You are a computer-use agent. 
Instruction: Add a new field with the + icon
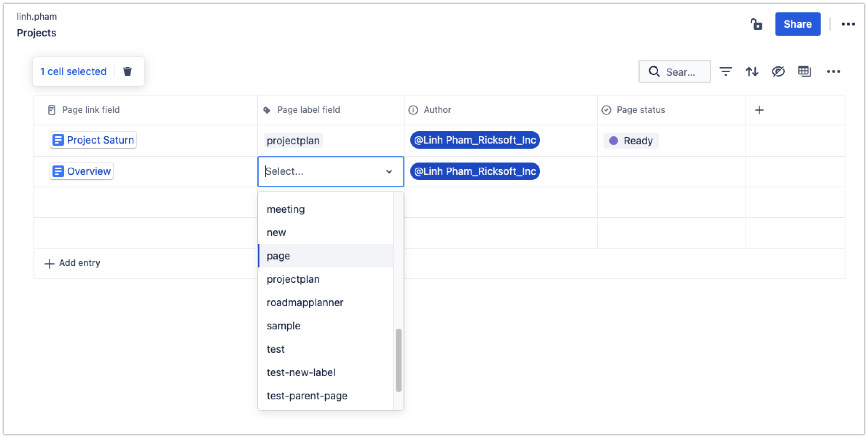click(760, 110)
